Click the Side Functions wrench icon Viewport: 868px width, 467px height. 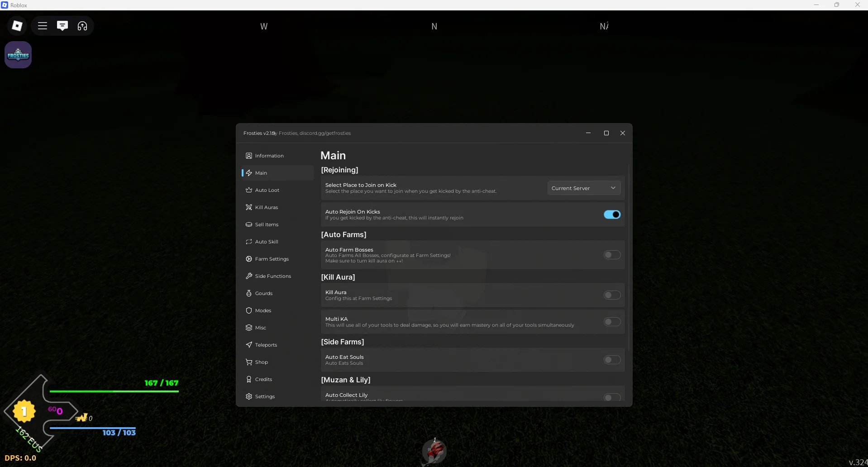[x=249, y=276]
